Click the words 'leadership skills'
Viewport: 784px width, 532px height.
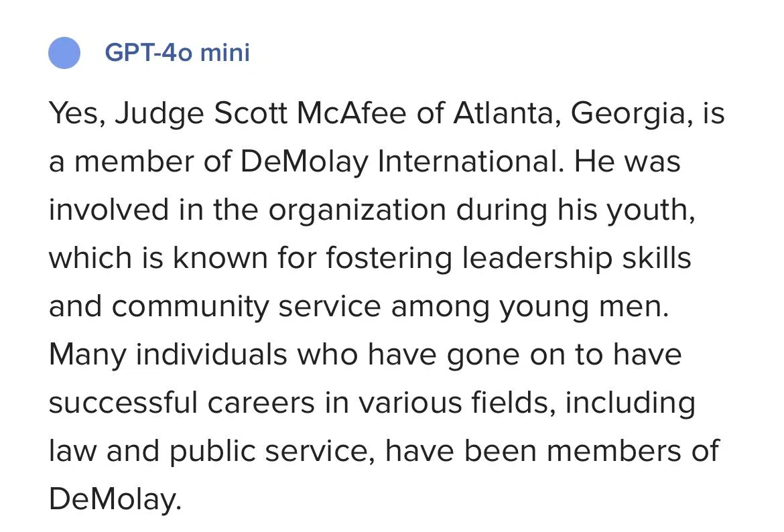click(576, 258)
